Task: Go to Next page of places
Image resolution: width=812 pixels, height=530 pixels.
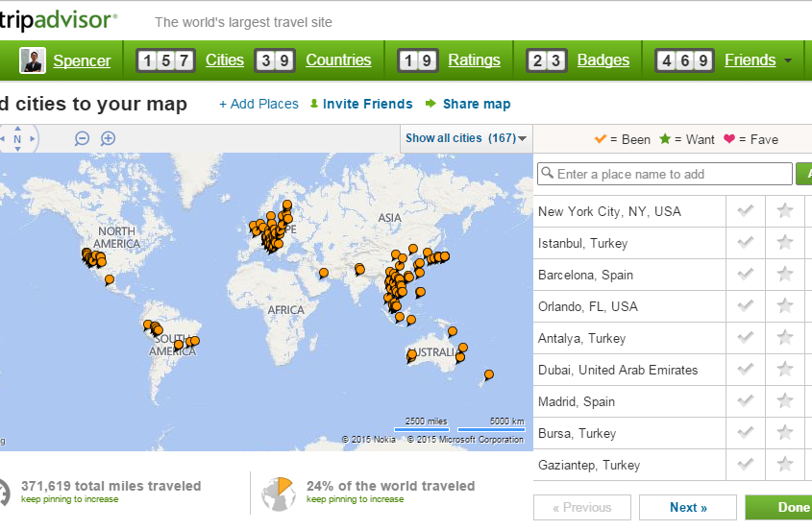Action: click(x=687, y=507)
